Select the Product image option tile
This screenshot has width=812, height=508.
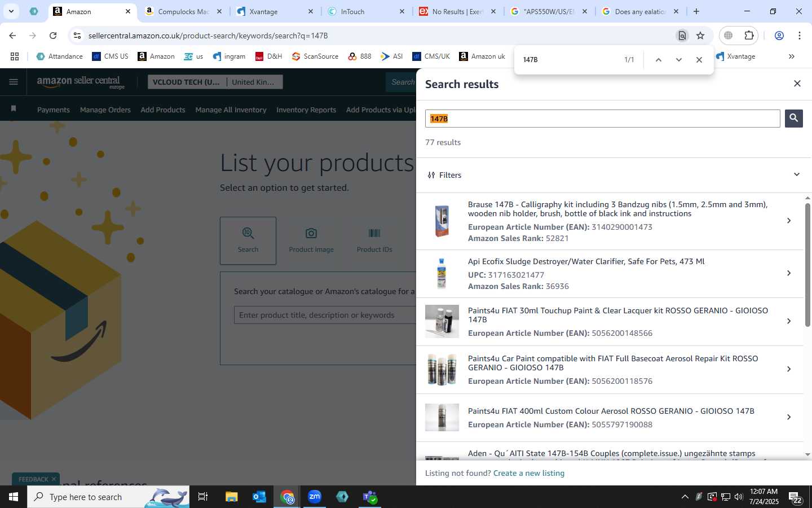pyautogui.click(x=311, y=240)
